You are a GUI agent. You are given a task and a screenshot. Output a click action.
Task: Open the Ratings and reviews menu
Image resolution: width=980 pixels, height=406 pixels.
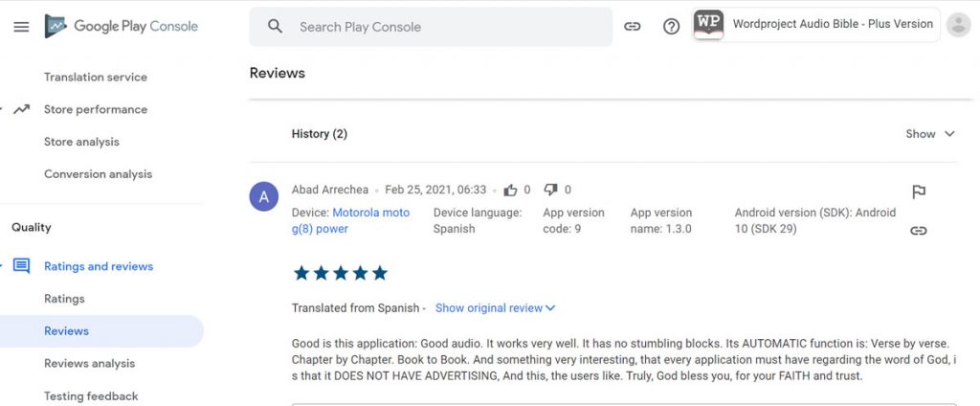(99, 266)
